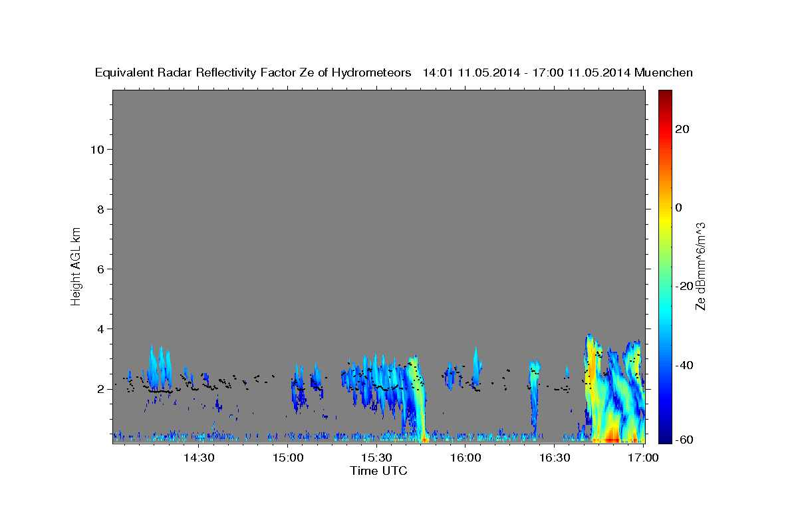Click the dark red top of the colorbar
This screenshot has height=532, width=798.
click(x=665, y=96)
